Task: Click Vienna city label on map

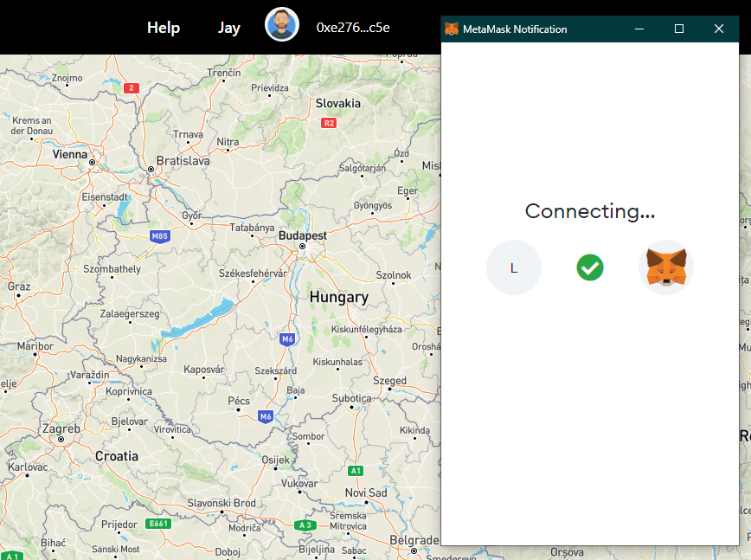Action: coord(70,154)
